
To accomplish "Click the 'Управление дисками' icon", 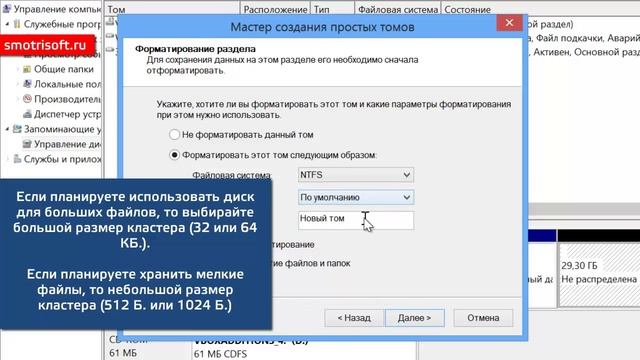I will point(27,144).
